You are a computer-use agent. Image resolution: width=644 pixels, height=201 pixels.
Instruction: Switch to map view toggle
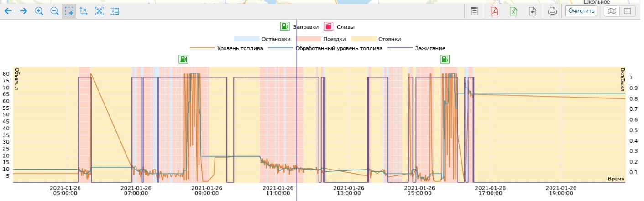[613, 11]
